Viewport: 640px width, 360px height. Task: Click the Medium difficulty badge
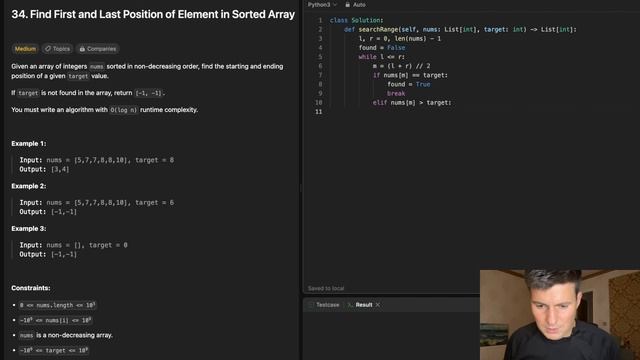point(25,49)
